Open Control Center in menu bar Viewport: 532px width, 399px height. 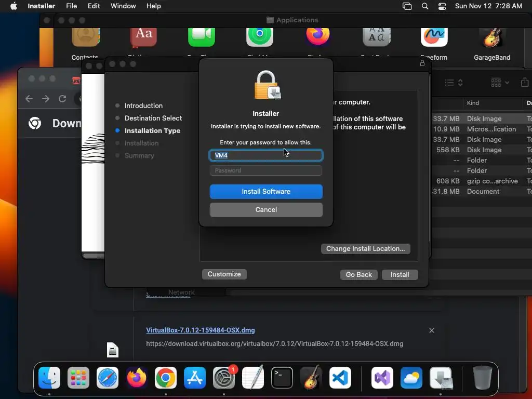442,6
